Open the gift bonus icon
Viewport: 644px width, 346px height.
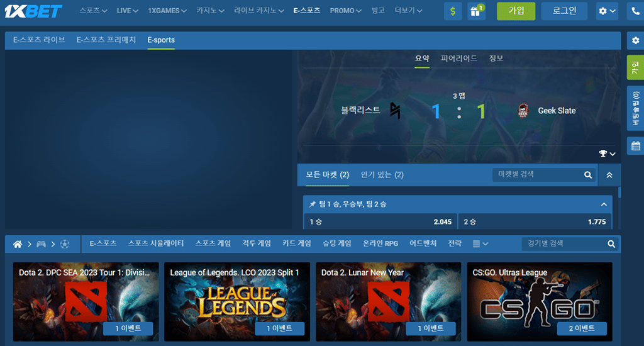[476, 11]
